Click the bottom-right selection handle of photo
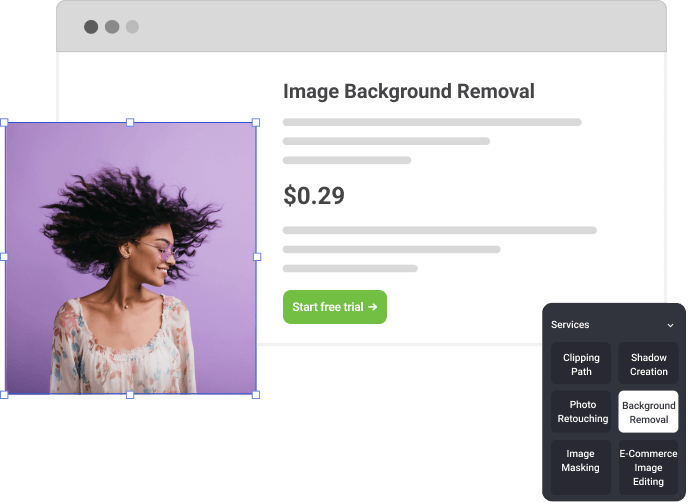The image size is (692, 502). [x=256, y=394]
